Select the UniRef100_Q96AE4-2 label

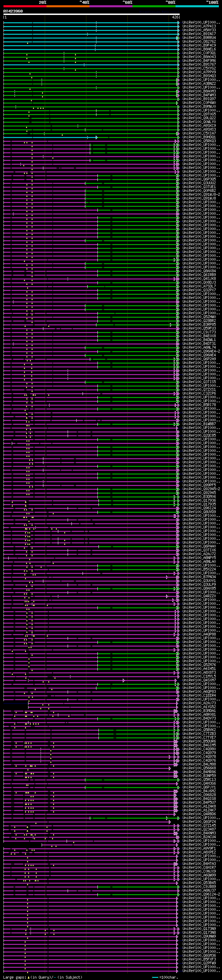click(201, 351)
